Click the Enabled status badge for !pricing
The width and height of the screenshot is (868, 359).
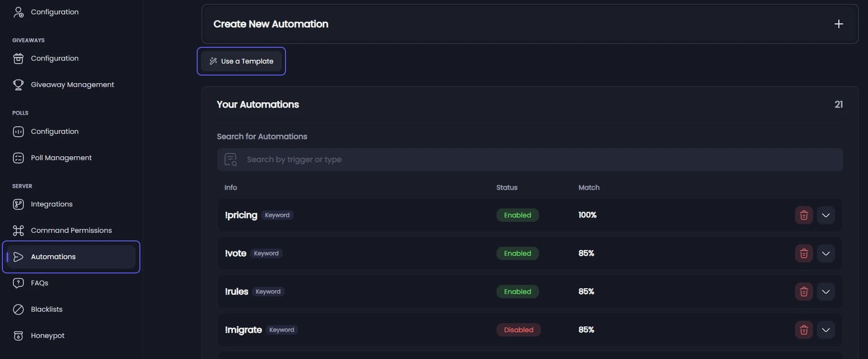click(x=518, y=215)
